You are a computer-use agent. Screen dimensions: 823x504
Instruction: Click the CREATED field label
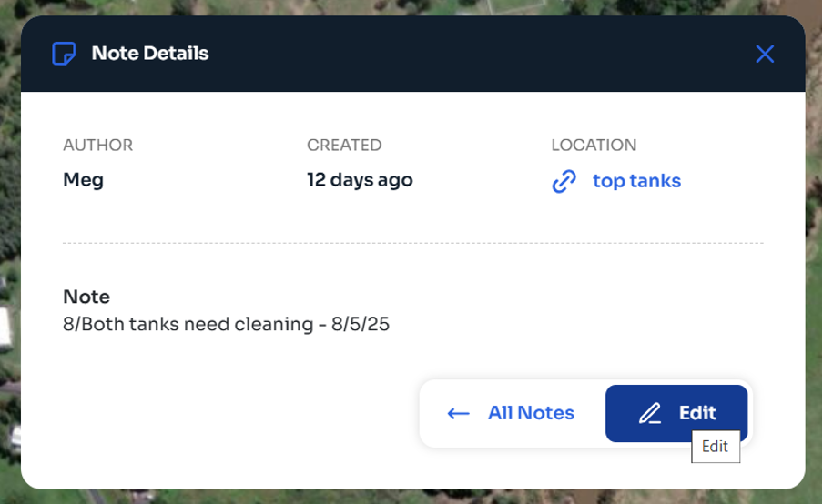(x=344, y=146)
